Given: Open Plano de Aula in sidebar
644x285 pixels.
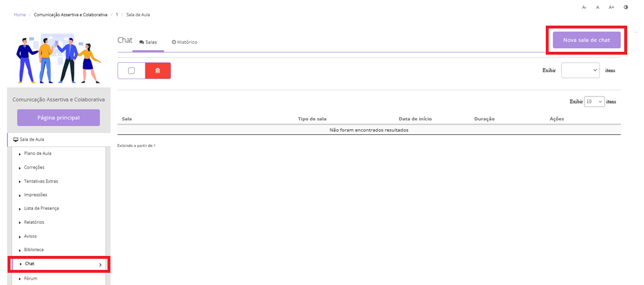Looking at the screenshot, I should click(x=38, y=154).
